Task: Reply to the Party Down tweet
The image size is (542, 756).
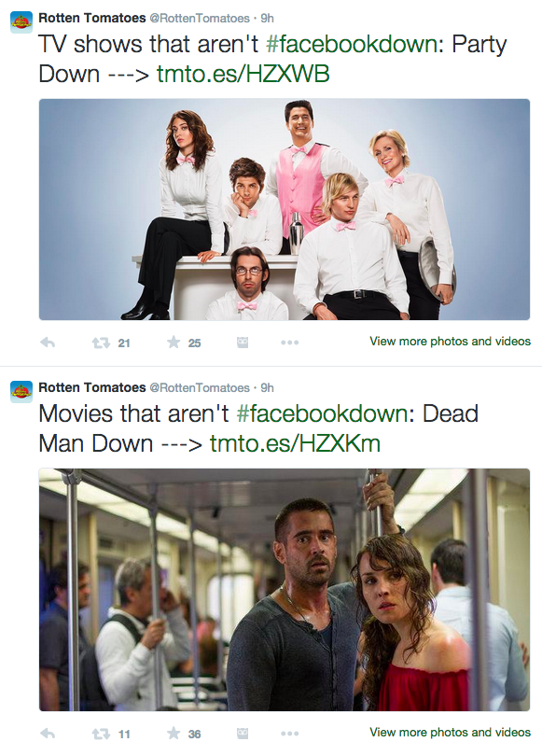Action: click(x=48, y=343)
